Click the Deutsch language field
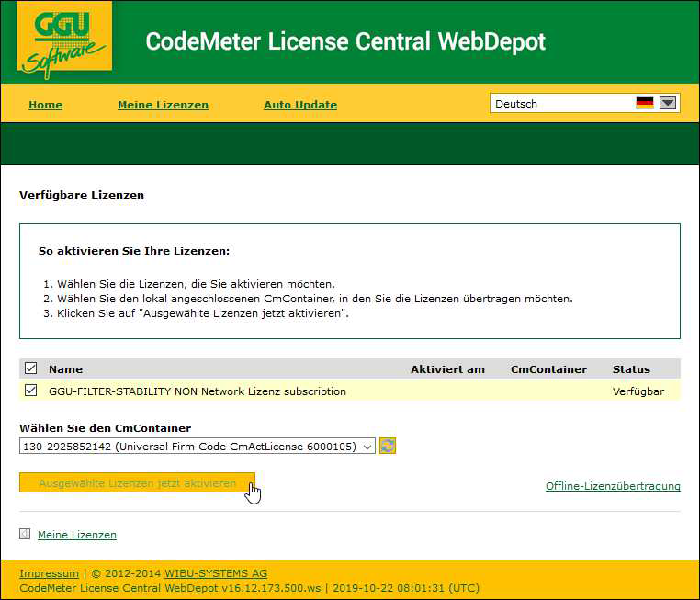 pos(560,104)
